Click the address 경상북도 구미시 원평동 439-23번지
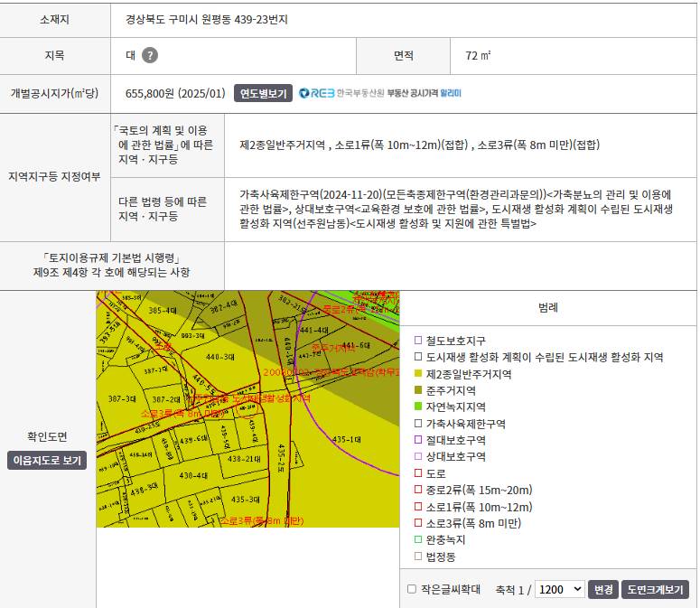The height and width of the screenshot is (608, 700). point(207,20)
